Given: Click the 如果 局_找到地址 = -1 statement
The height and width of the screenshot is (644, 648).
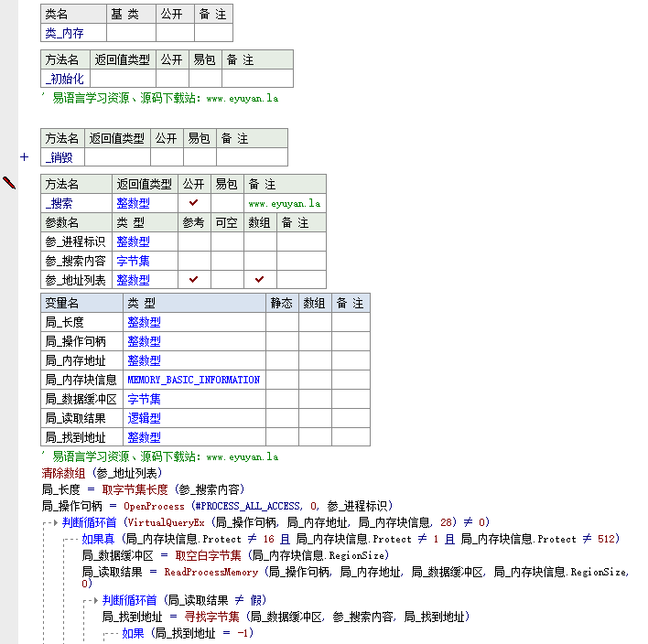Looking at the screenshot, I should pyautogui.click(x=188, y=633).
